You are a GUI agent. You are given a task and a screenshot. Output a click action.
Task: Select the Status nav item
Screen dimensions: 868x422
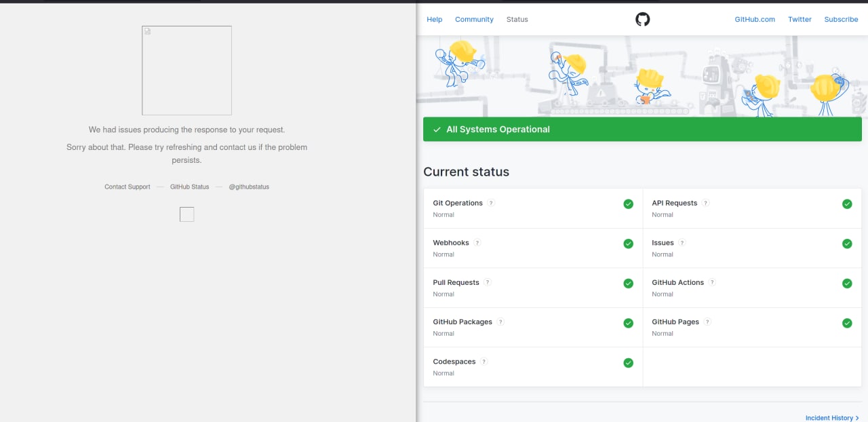pyautogui.click(x=517, y=20)
